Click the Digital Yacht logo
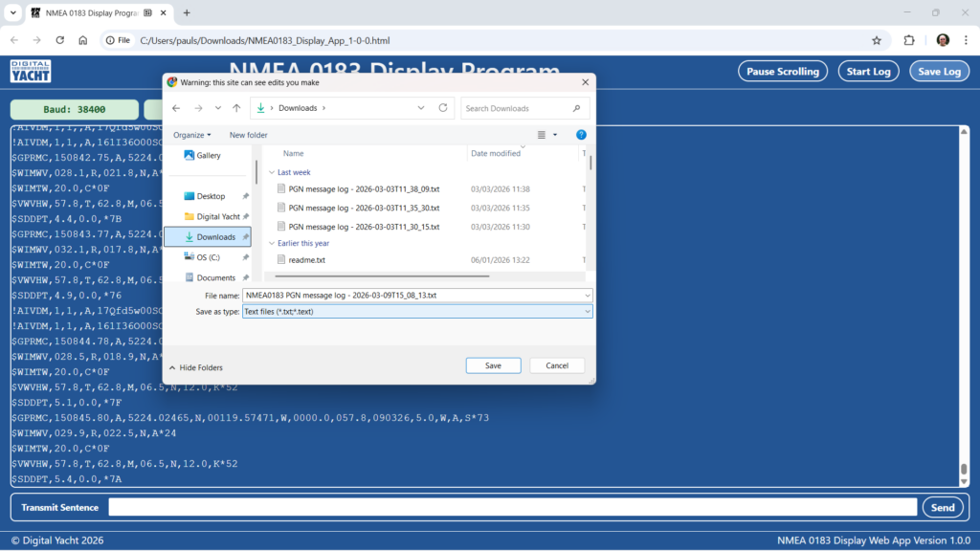Image resolution: width=980 pixels, height=551 pixels. click(31, 72)
